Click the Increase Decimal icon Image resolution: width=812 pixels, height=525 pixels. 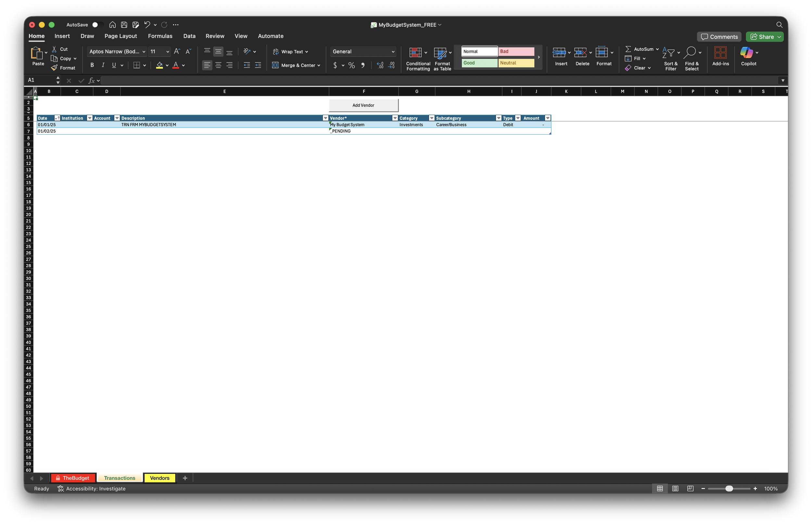click(x=380, y=65)
